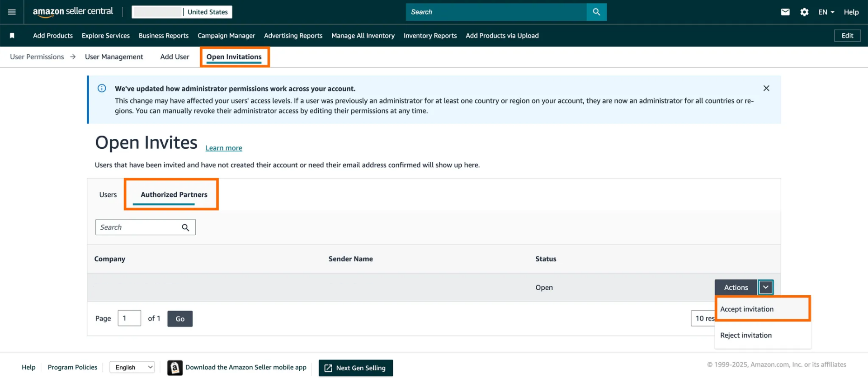The width and height of the screenshot is (868, 383).
Task: Open Add Products via Upload
Action: click(502, 36)
